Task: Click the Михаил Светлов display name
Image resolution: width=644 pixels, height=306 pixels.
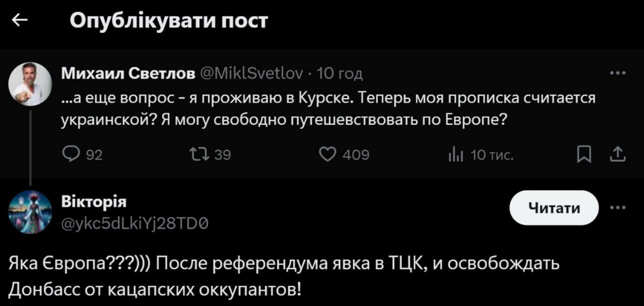Action: [x=128, y=73]
